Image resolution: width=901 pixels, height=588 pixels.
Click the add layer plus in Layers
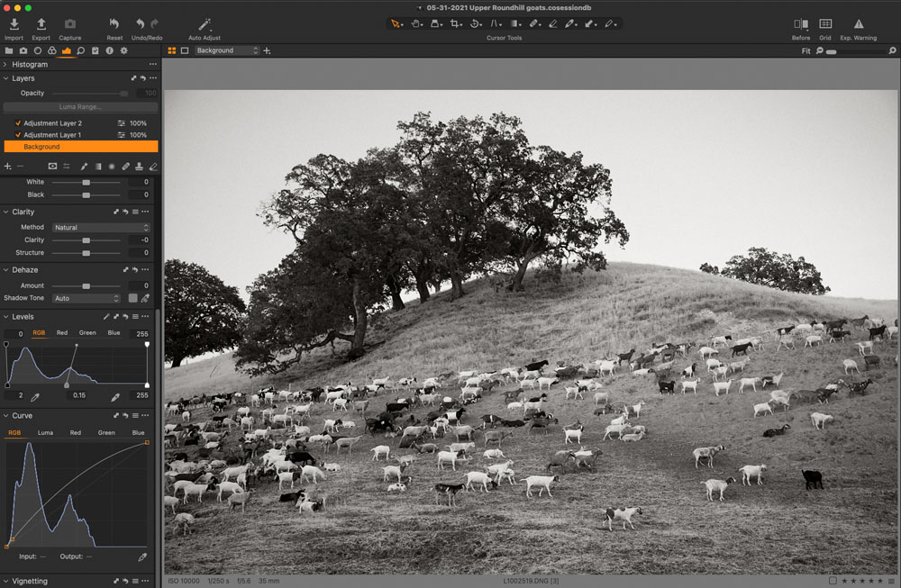pos(7,166)
